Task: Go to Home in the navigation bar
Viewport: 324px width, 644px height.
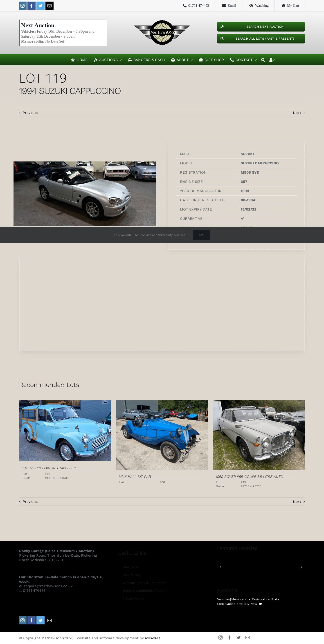Action: click(79, 60)
